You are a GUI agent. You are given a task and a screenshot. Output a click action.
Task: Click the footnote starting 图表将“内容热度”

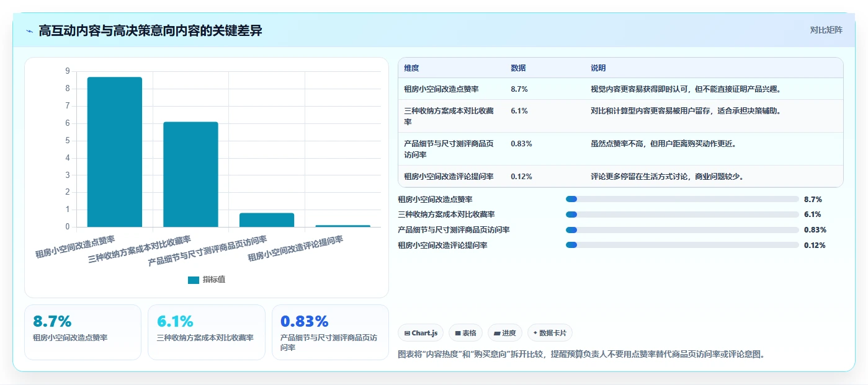pyautogui.click(x=581, y=355)
